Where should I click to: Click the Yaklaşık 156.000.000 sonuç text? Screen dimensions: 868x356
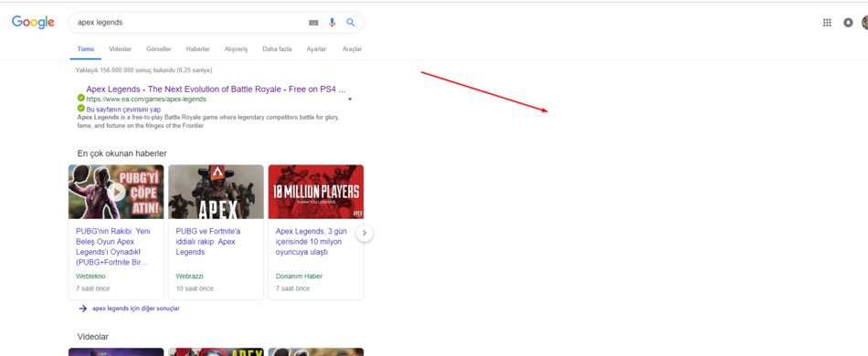click(x=144, y=70)
